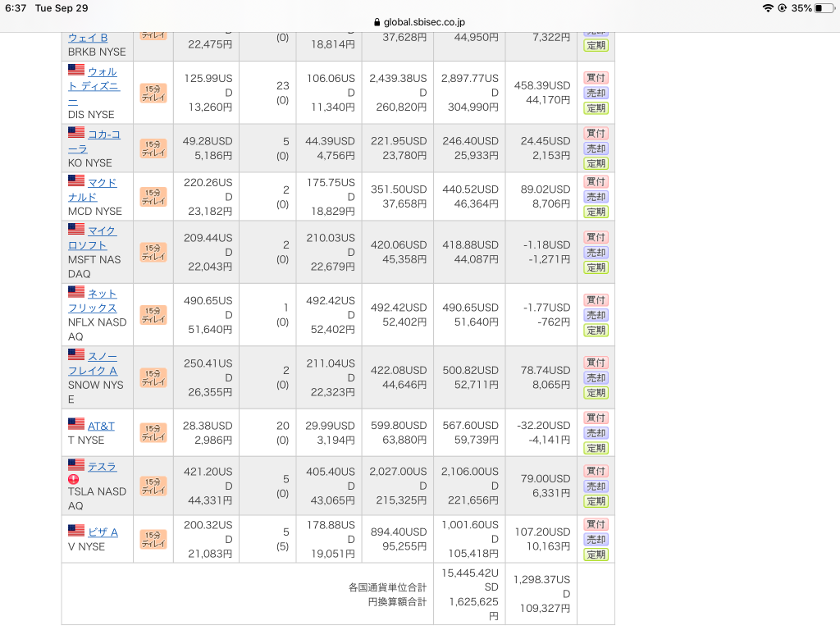Click the US flag icon beside ビザ A
Screen dimensions: 840x630
coord(76,531)
